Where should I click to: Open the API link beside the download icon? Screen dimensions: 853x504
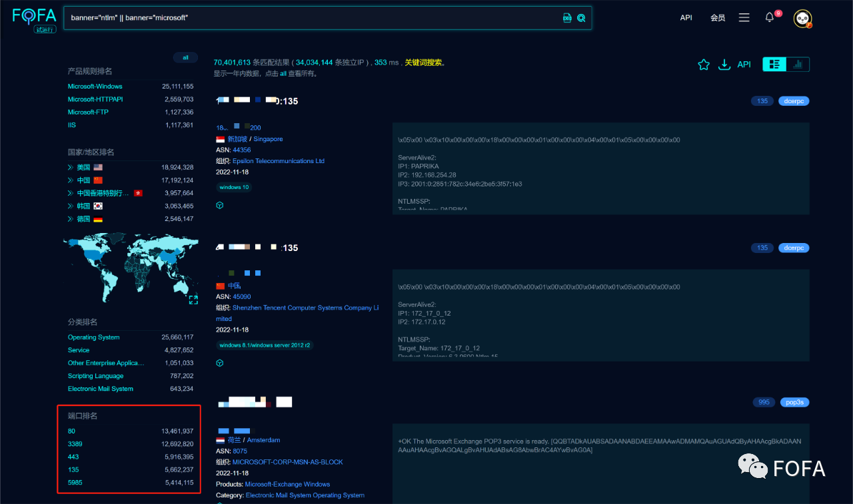tap(744, 65)
